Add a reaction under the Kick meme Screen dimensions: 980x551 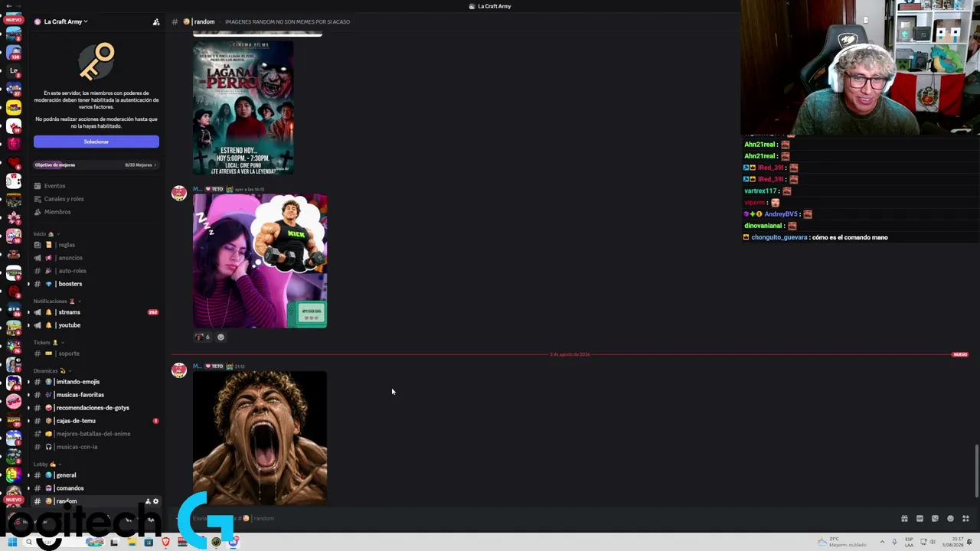[221, 337]
